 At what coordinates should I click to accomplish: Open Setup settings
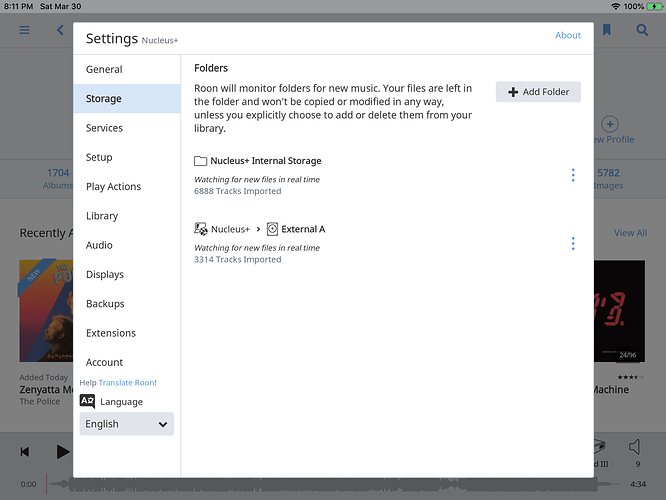pos(127,157)
